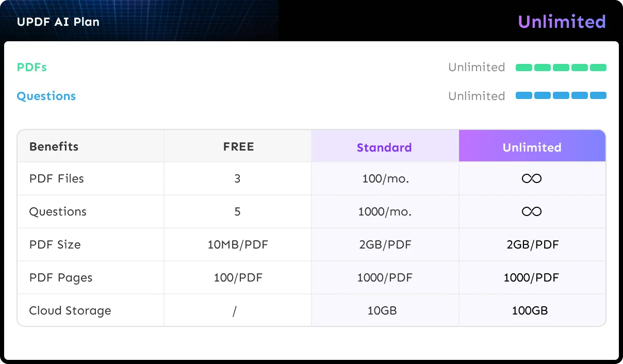Click the infinity icon for Questions row
Screen dimensions: 623x364
click(532, 212)
